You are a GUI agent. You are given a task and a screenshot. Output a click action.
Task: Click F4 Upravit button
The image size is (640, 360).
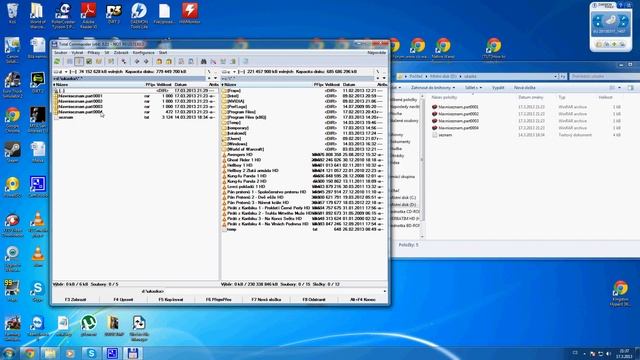click(x=123, y=300)
